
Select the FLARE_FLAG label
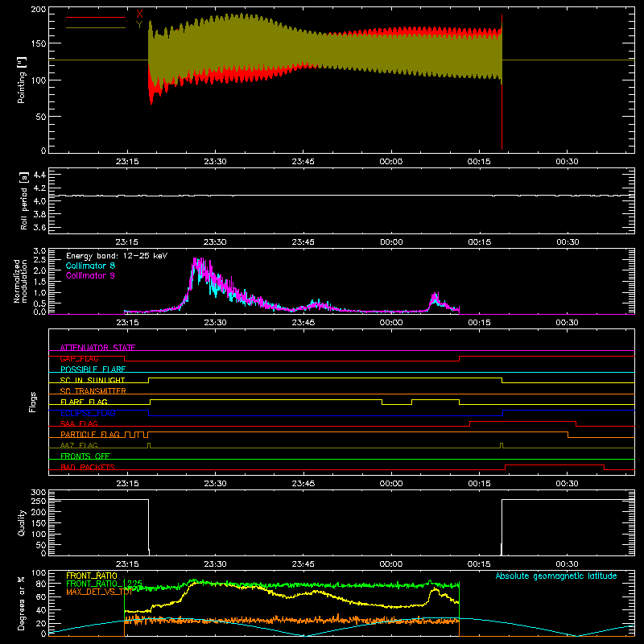click(x=84, y=402)
